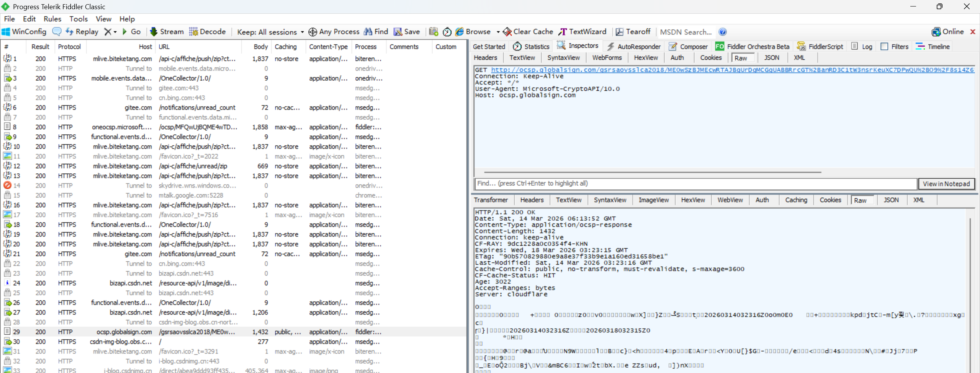Screen dimensions: 980x373
Task: Open the View menu
Action: pos(103,19)
